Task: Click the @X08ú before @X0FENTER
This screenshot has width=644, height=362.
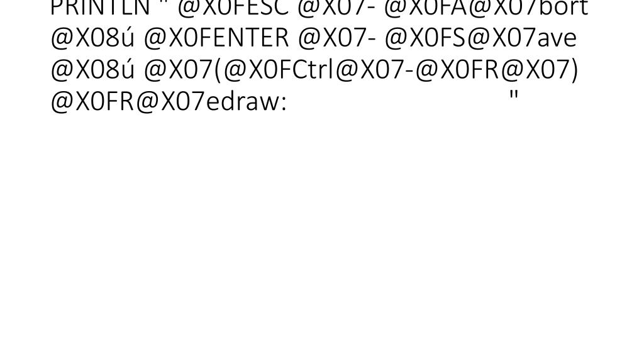Action: pos(92,38)
